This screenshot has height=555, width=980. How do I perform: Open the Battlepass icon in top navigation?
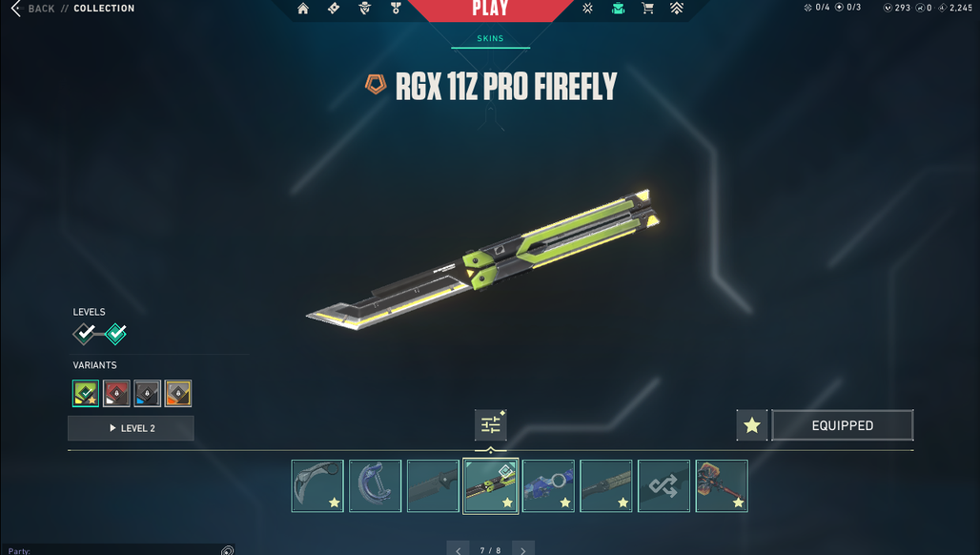pyautogui.click(x=334, y=9)
